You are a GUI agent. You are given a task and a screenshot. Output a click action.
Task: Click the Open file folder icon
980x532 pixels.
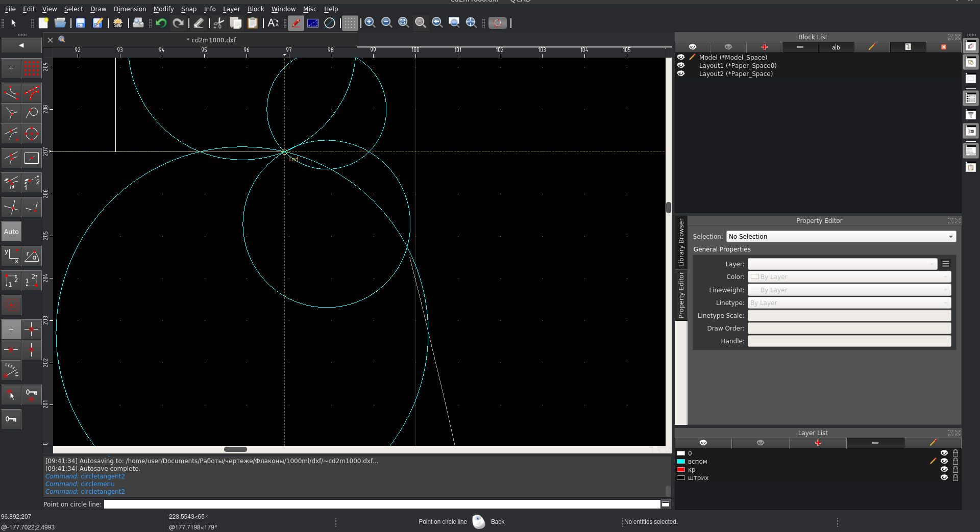(x=60, y=23)
